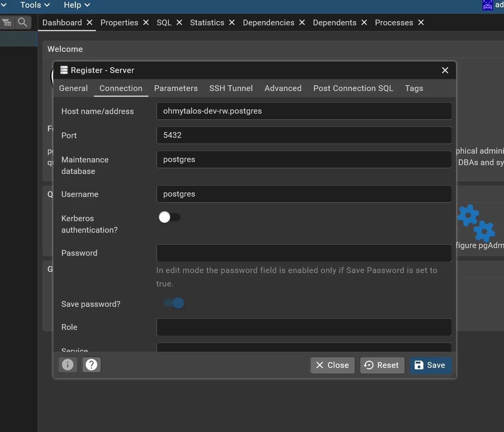Click the admin user avatar top right

[x=487, y=5]
